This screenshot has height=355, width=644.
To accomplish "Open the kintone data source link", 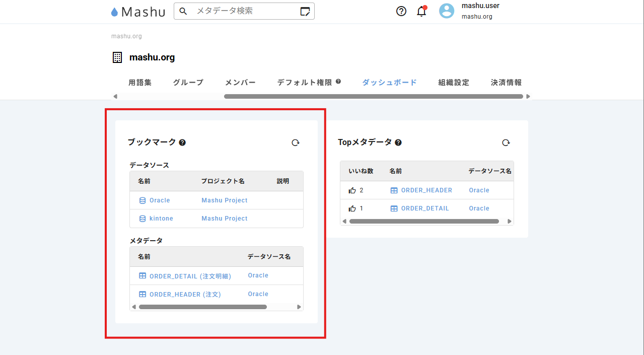I will (x=161, y=219).
